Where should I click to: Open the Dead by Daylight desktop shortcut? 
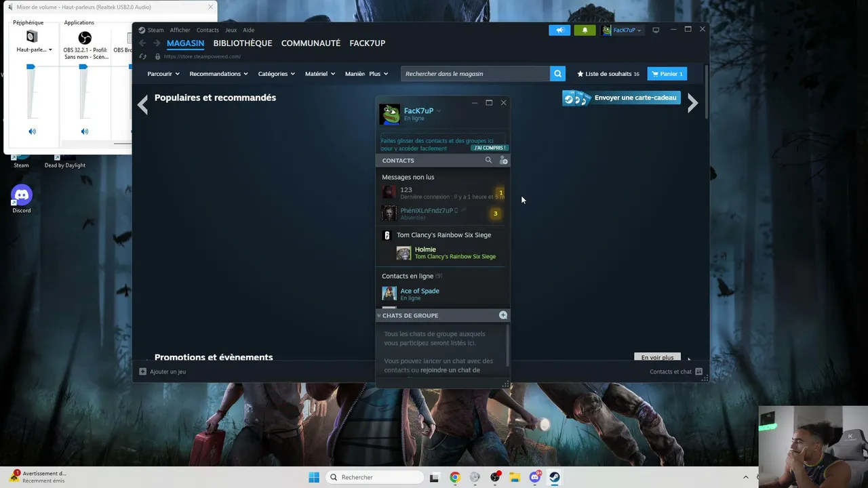pyautogui.click(x=65, y=161)
